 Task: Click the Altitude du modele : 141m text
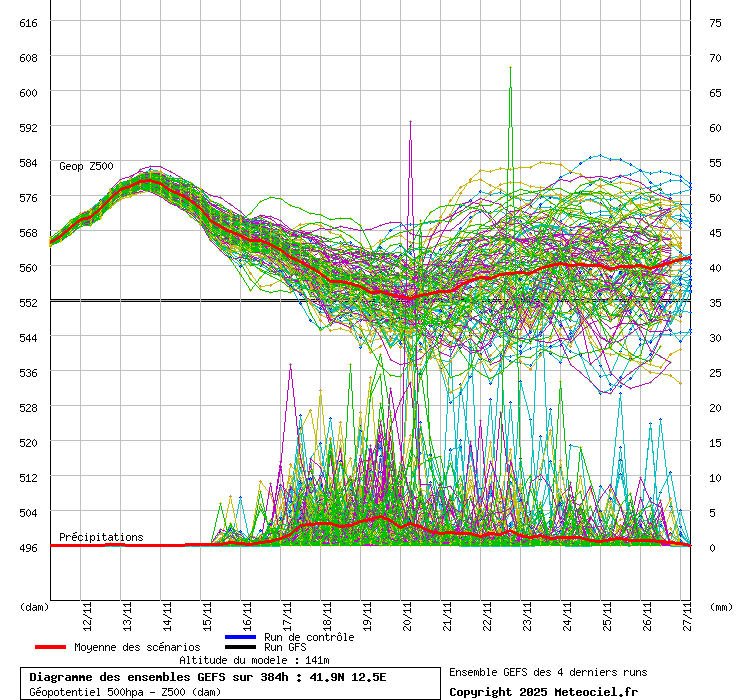[254, 660]
